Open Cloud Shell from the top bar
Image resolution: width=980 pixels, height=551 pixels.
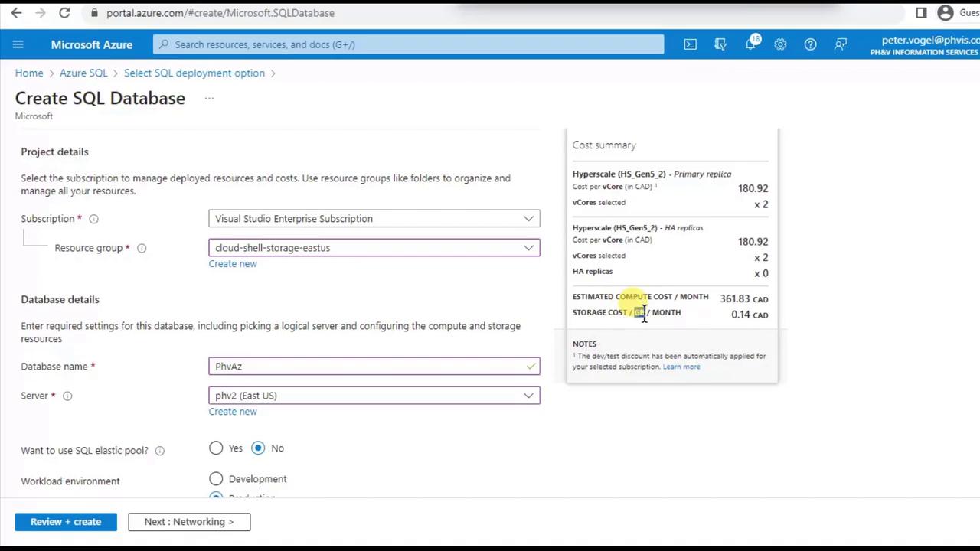point(691,44)
